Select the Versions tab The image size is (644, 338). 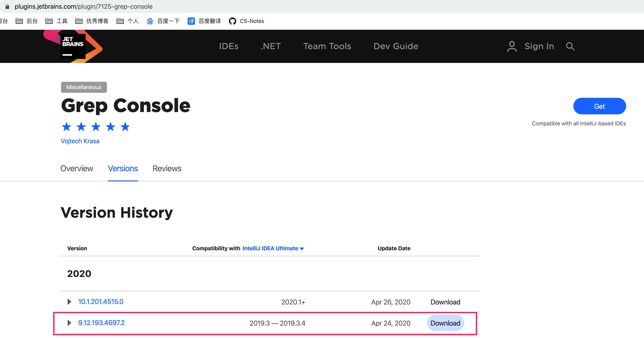(123, 169)
